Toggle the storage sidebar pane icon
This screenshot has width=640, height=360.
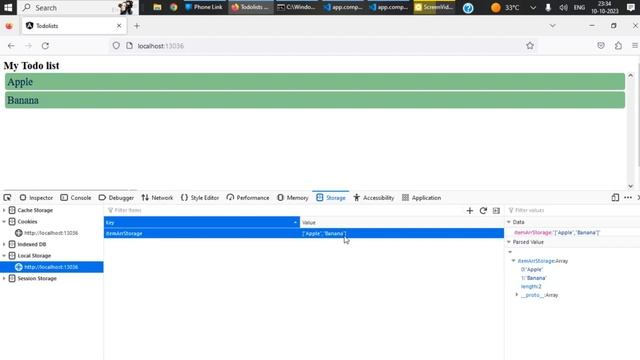(496, 211)
